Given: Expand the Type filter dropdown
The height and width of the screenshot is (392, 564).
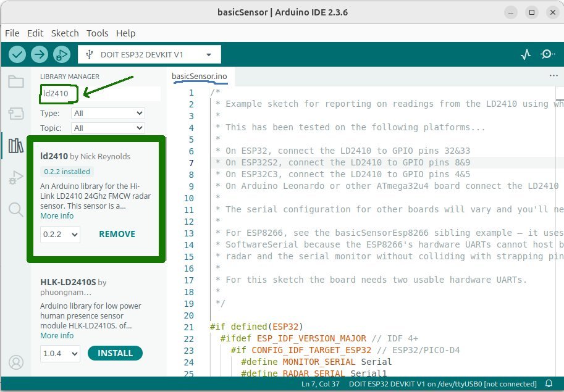Looking at the screenshot, I should click(108, 114).
